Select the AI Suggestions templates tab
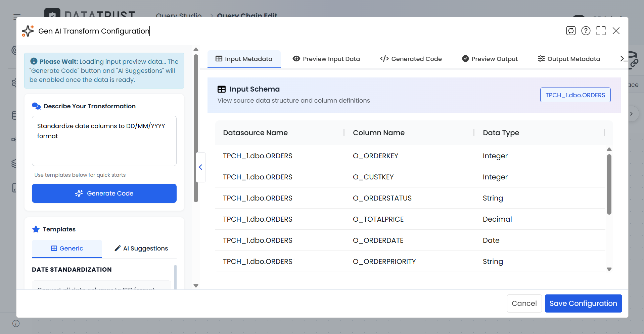 (x=141, y=248)
